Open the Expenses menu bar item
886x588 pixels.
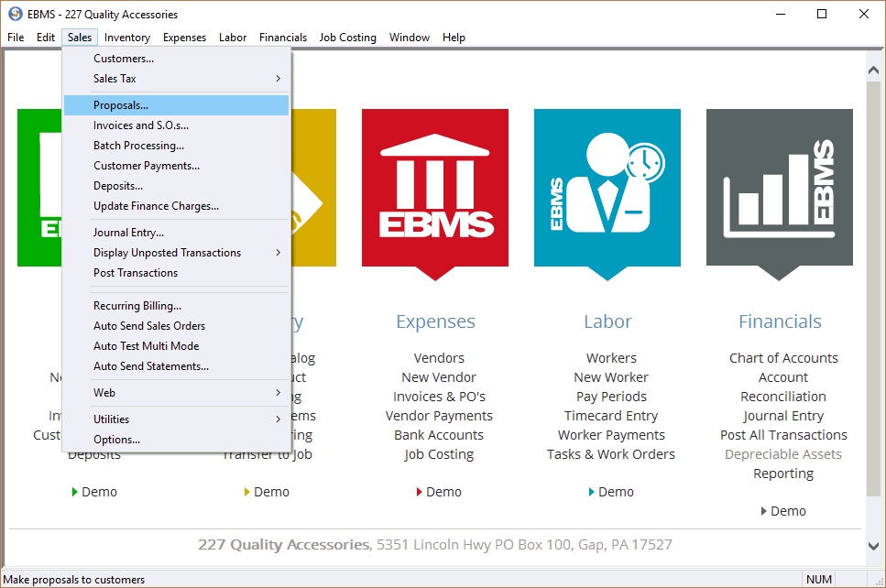[185, 38]
